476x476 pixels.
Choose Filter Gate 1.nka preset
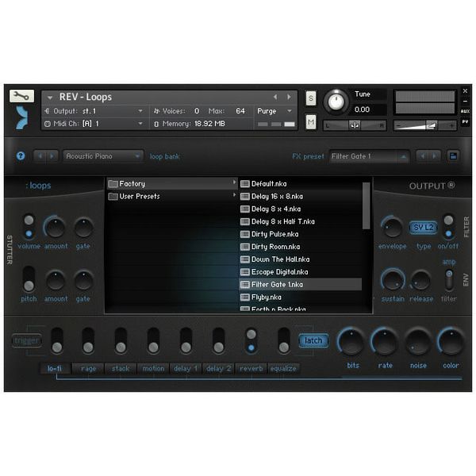tap(300, 285)
